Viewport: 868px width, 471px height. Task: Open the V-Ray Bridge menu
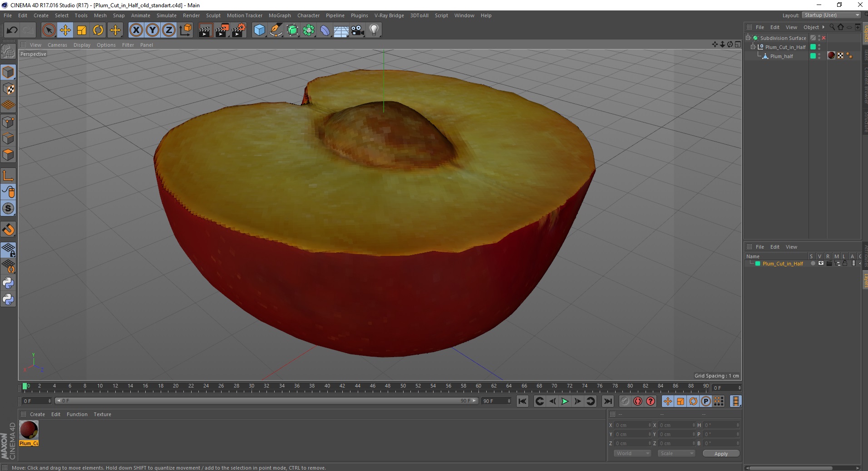click(389, 15)
